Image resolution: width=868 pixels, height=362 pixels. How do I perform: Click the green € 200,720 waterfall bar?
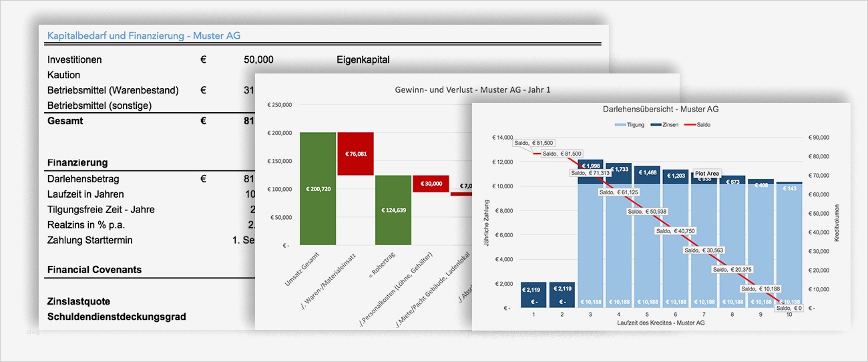point(318,189)
